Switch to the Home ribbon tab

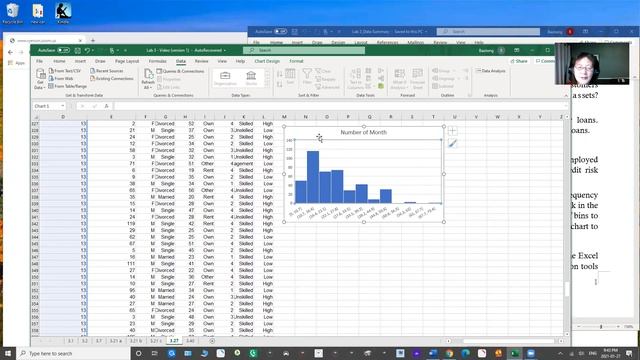point(59,61)
